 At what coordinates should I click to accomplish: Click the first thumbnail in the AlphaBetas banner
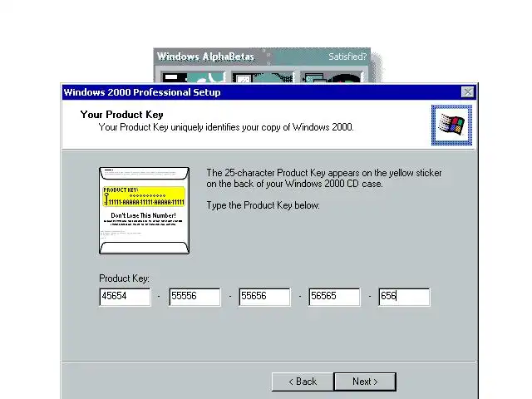coord(192,77)
